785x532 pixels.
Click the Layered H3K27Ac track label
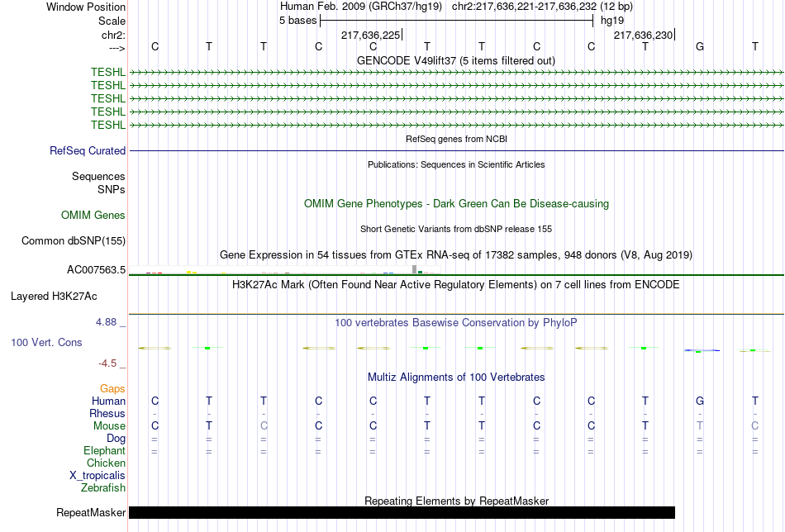coord(54,297)
